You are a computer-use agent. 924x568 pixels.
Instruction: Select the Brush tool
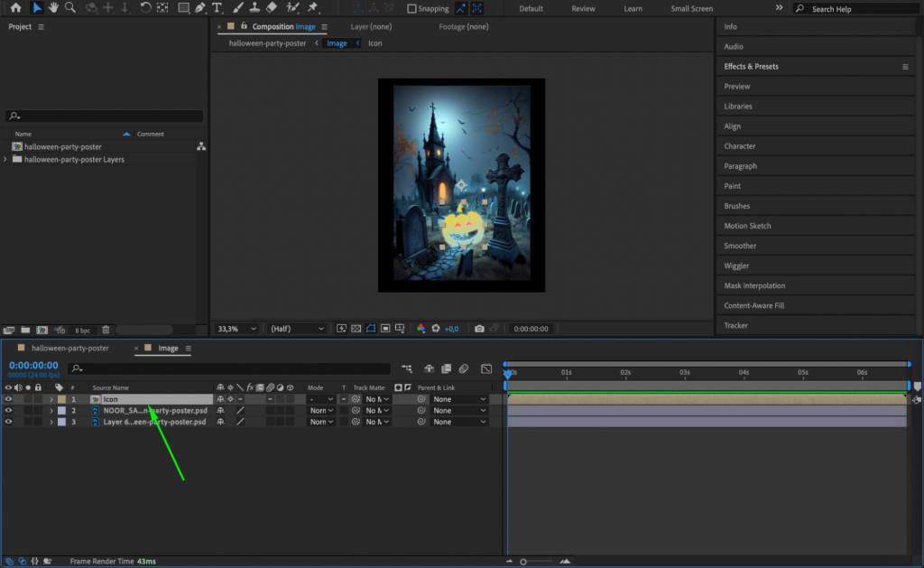click(x=236, y=8)
